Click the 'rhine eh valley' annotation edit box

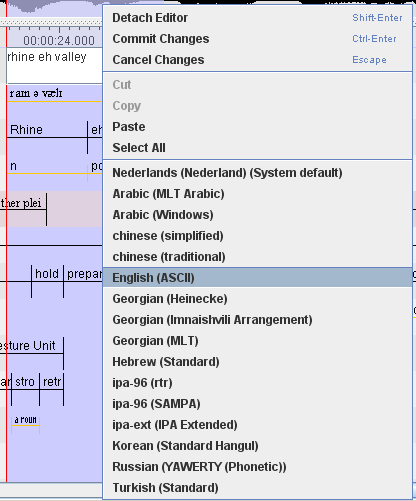tap(54, 66)
